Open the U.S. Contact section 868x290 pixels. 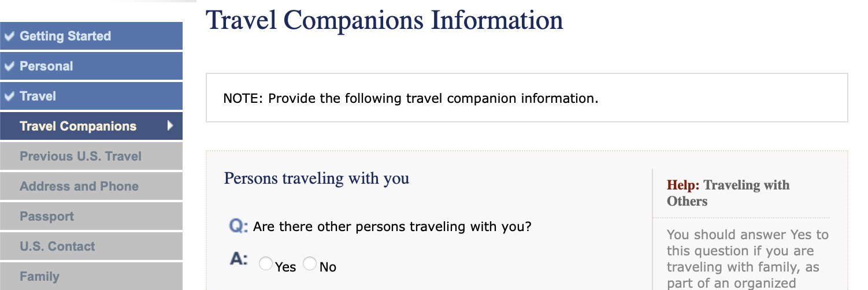click(x=91, y=246)
